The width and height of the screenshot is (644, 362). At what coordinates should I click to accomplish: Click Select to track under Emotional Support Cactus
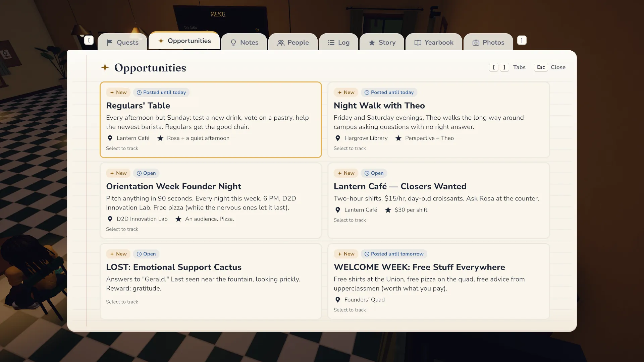(x=122, y=302)
